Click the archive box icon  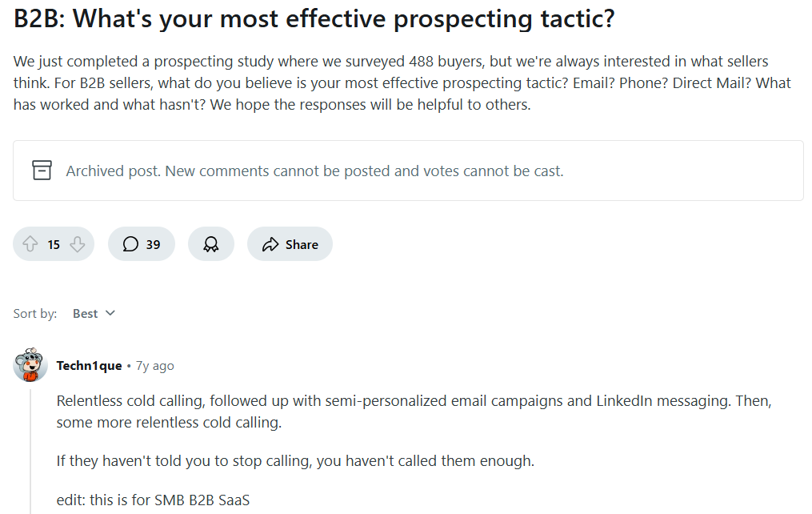coord(42,170)
